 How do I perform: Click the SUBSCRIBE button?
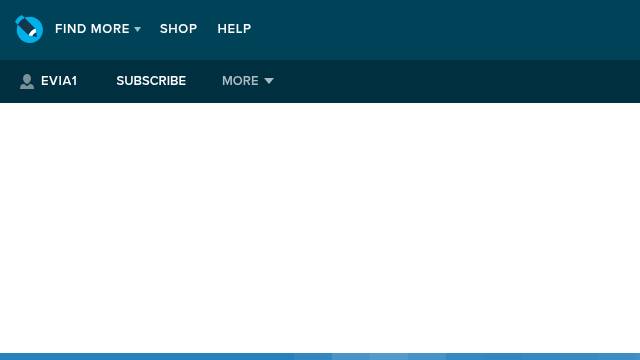pos(151,81)
